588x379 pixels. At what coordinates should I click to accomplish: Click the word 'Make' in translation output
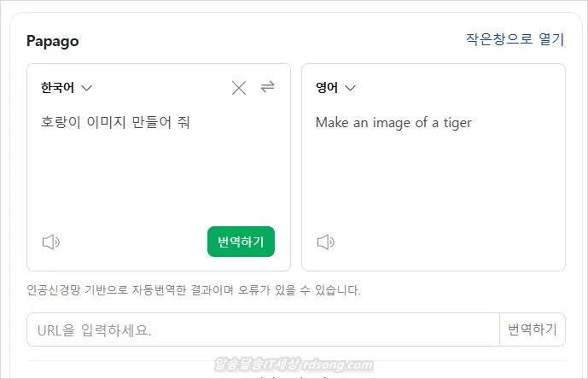tap(332, 122)
